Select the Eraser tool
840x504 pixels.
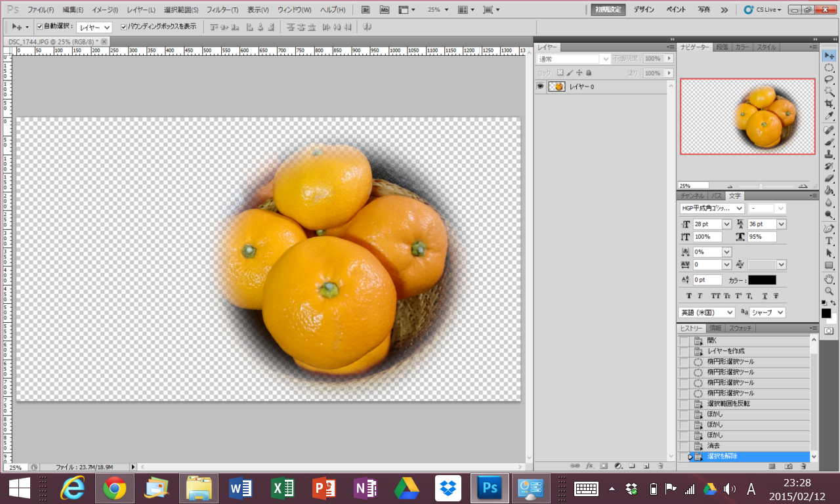(829, 178)
